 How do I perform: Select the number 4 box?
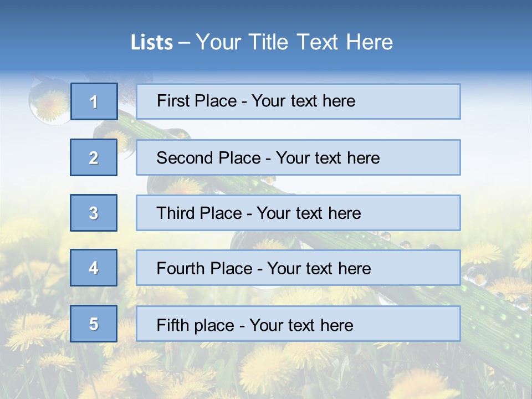click(x=94, y=268)
